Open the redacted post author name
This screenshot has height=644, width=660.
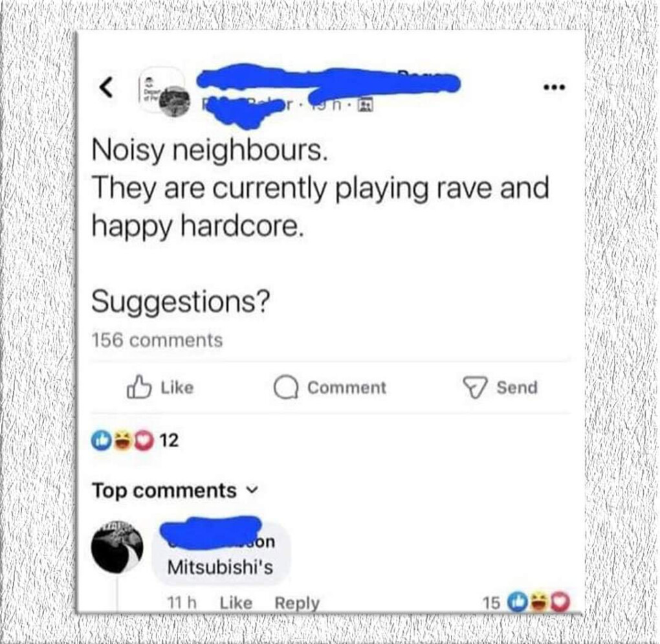click(x=328, y=80)
